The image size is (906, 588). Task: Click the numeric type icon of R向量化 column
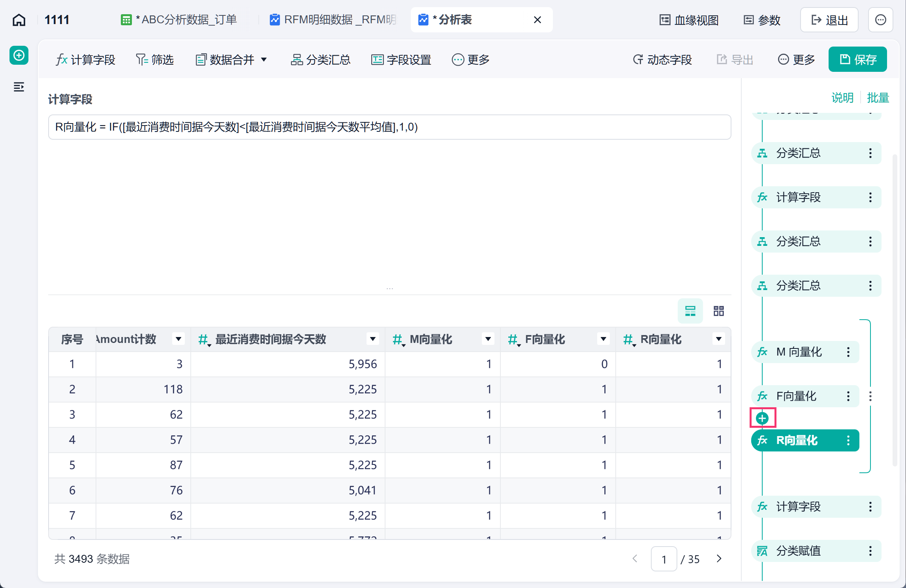click(x=629, y=340)
